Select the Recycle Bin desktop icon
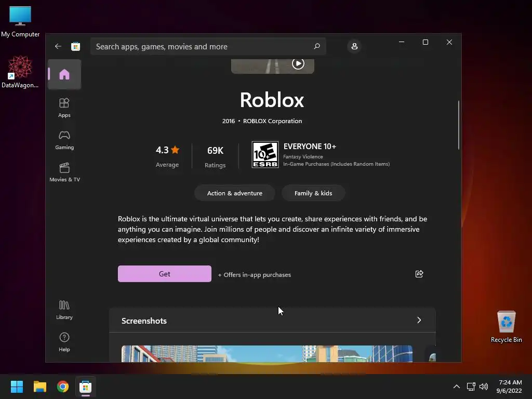 (x=506, y=327)
